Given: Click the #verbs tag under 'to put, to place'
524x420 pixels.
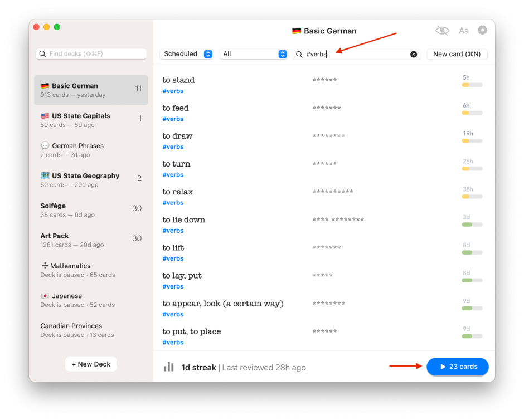Looking at the screenshot, I should click(173, 342).
